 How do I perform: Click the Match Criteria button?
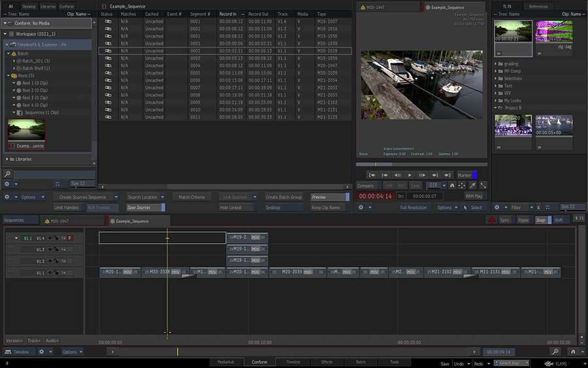(192, 197)
